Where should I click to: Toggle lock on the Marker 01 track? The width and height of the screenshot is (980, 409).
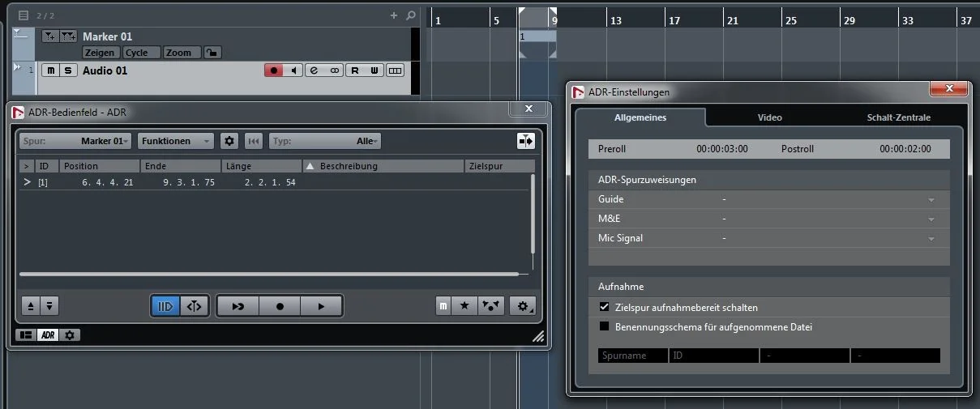pyautogui.click(x=212, y=53)
